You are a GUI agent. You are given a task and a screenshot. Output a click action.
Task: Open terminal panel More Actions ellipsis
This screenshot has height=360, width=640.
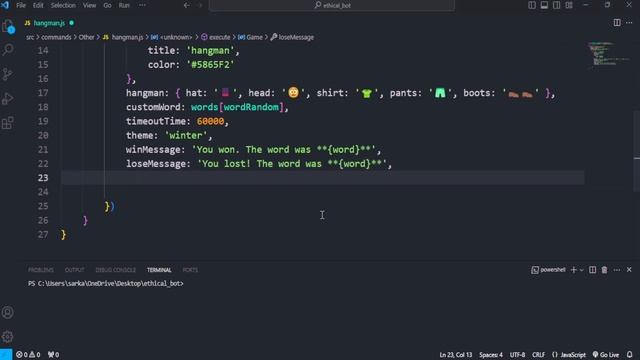pyautogui.click(x=617, y=270)
